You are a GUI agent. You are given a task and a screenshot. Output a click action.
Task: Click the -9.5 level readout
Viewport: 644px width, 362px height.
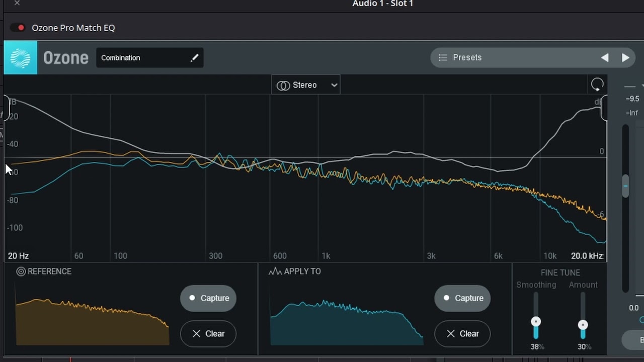click(632, 99)
